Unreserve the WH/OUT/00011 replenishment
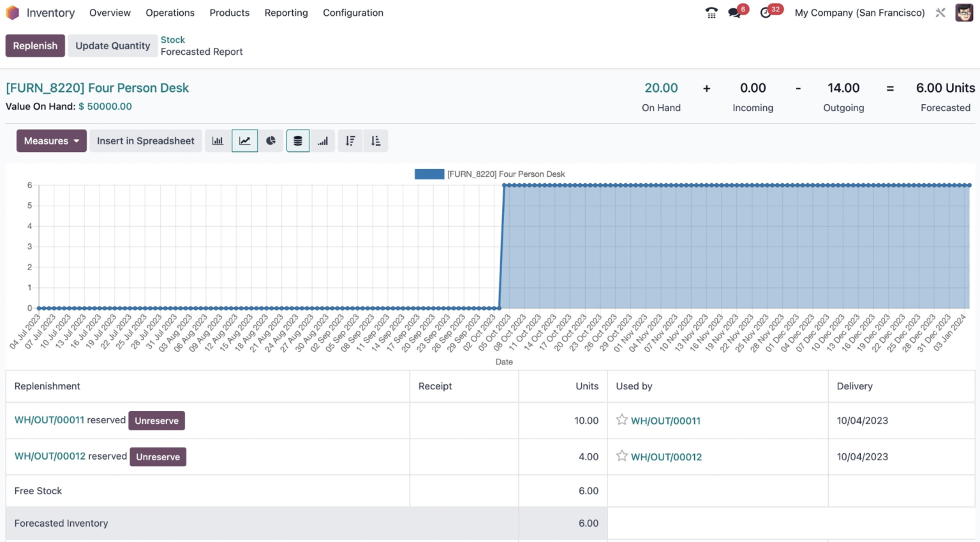The image size is (980, 542). click(x=156, y=421)
